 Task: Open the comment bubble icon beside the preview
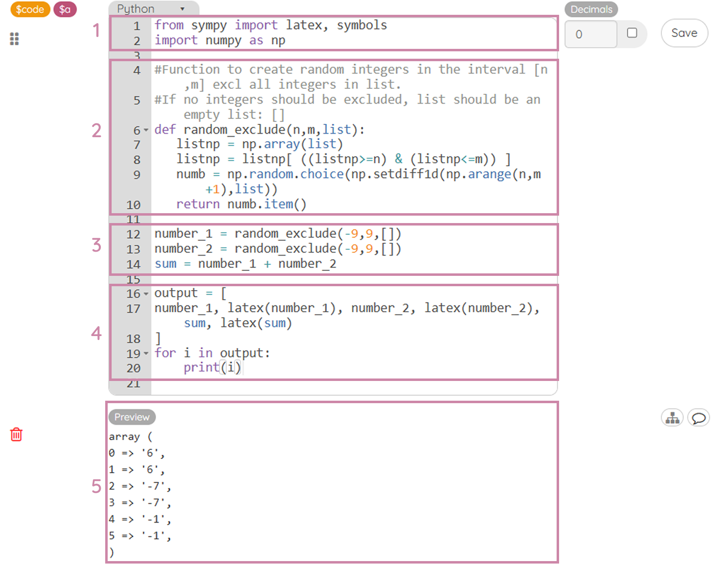(698, 417)
